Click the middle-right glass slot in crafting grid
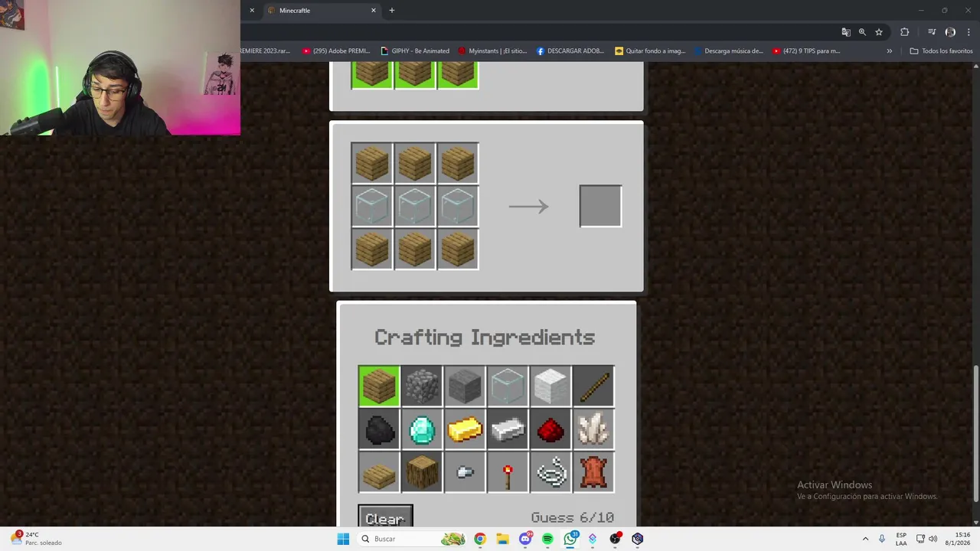980x551 pixels. (458, 206)
